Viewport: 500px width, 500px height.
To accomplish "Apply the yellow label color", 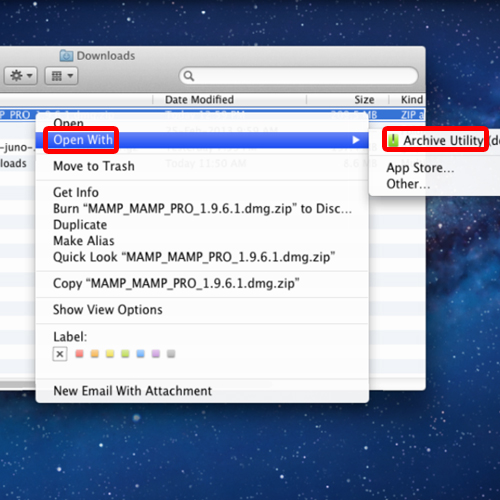I will pyautogui.click(x=110, y=354).
